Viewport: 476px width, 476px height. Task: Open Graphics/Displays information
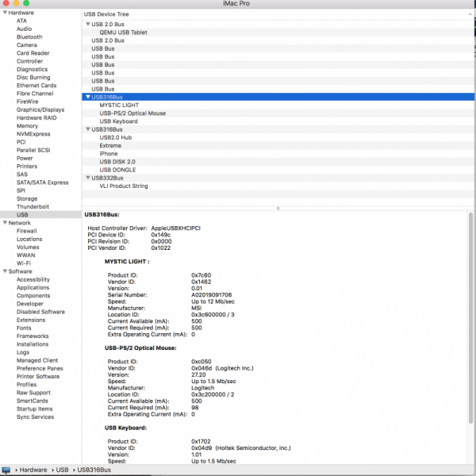40,109
